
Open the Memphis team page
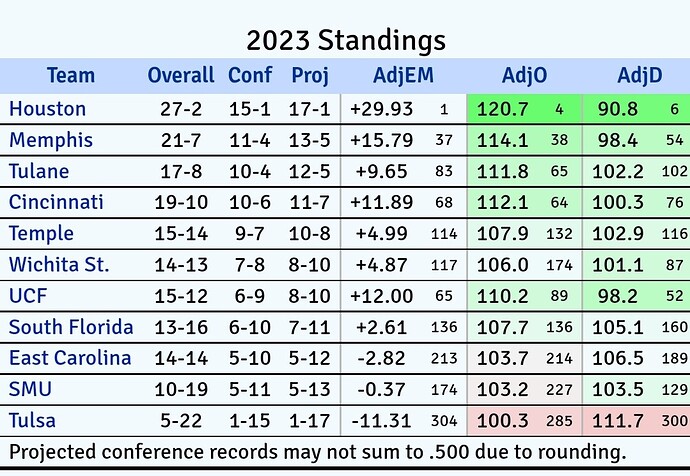[x=51, y=139]
